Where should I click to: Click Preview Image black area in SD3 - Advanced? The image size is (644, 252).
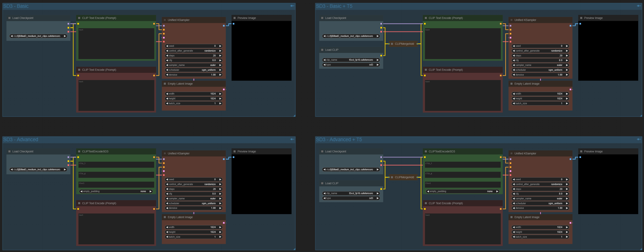pyautogui.click(x=262, y=184)
